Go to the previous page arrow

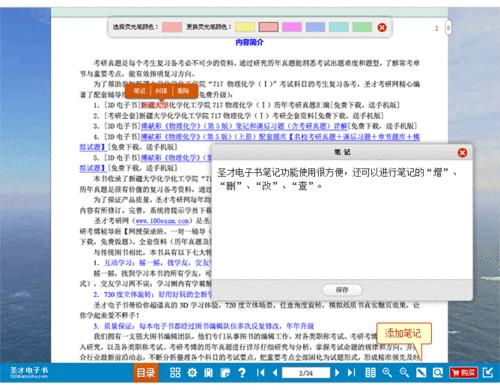pos(275,372)
